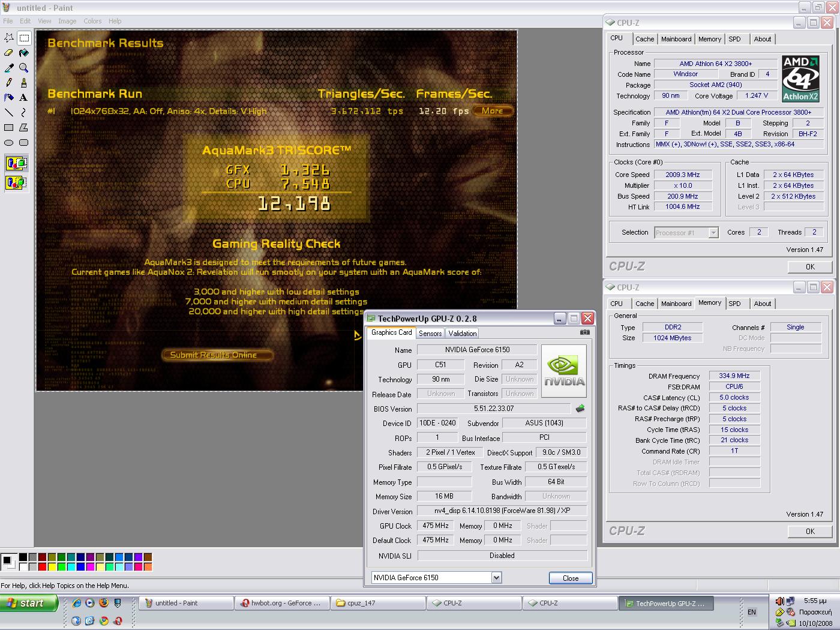Open the View menu in Paint

pyautogui.click(x=44, y=21)
